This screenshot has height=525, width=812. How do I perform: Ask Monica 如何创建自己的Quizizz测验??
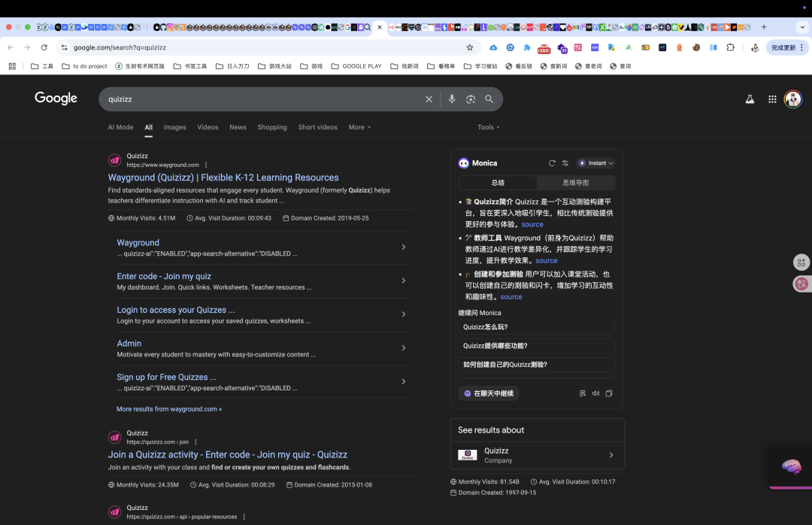(537, 364)
